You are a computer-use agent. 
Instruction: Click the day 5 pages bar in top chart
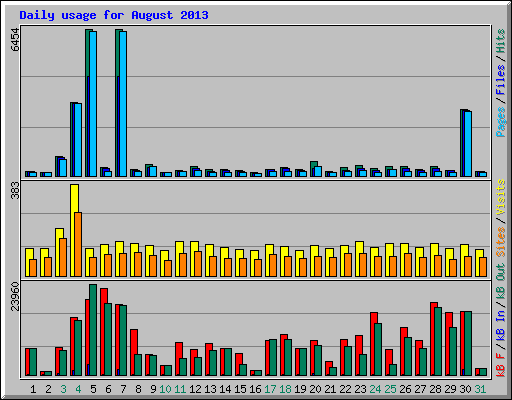point(93,104)
